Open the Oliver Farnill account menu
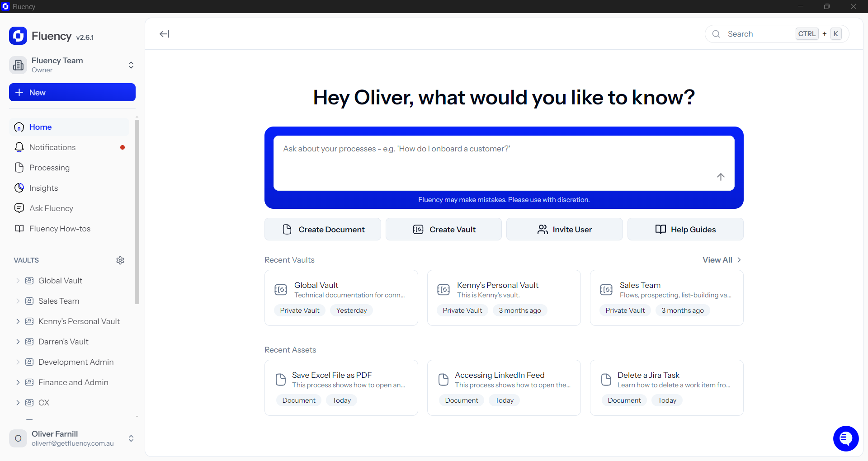 tap(131, 438)
